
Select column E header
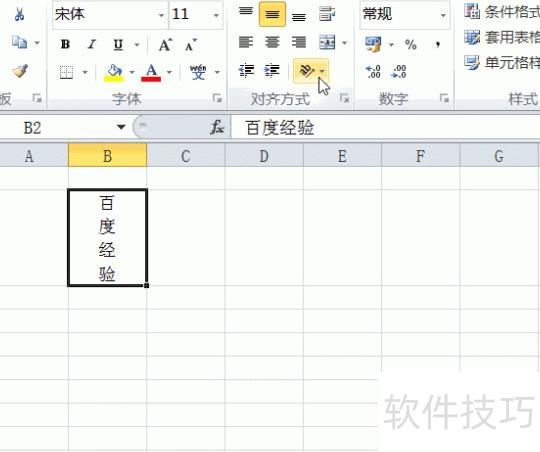point(342,156)
